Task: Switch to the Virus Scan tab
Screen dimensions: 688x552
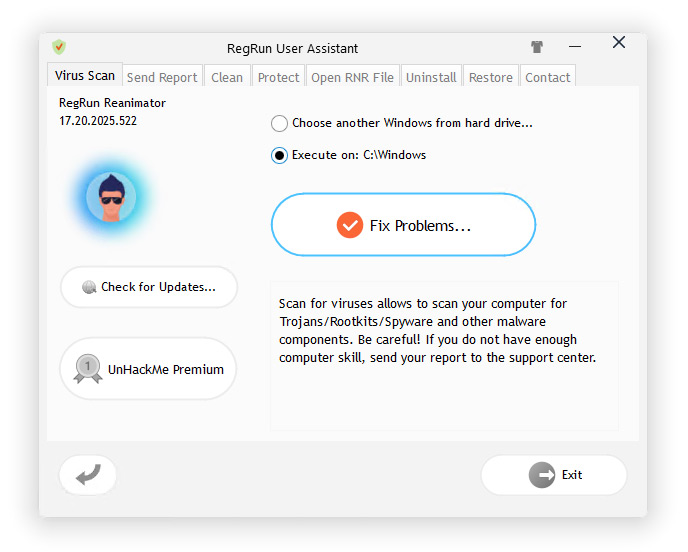Action: [x=85, y=75]
